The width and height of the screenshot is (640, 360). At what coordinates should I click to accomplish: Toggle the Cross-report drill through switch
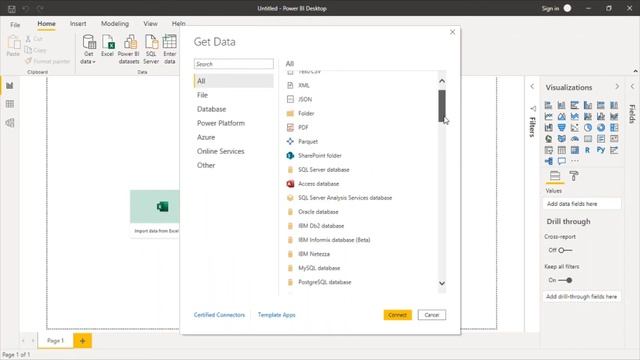[565, 250]
